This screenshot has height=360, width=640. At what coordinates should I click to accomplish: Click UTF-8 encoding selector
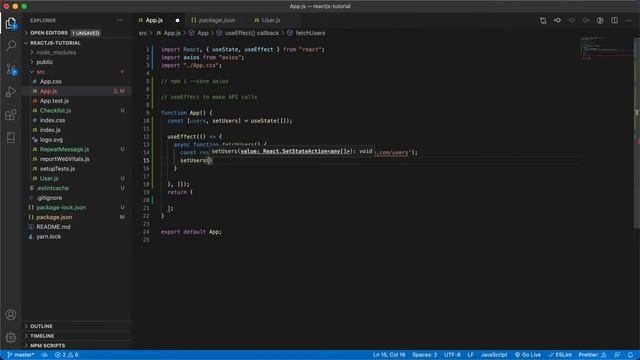[x=452, y=355]
